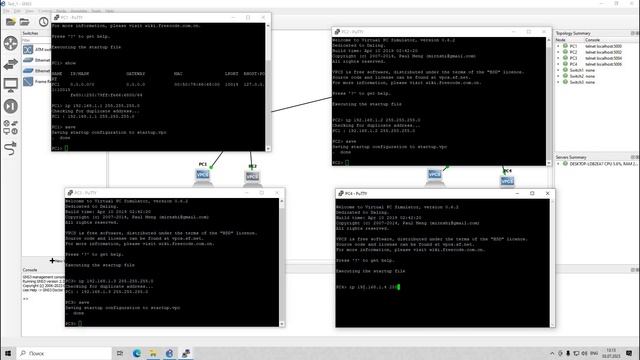The image size is (640, 360).
Task: Click the PC2 PuTTY vertical scrollbar
Action: [549, 101]
